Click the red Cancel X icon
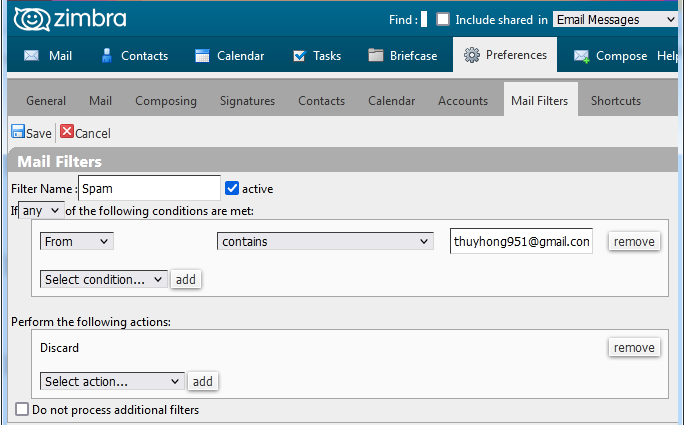The height and width of the screenshot is (425, 684). [67, 131]
